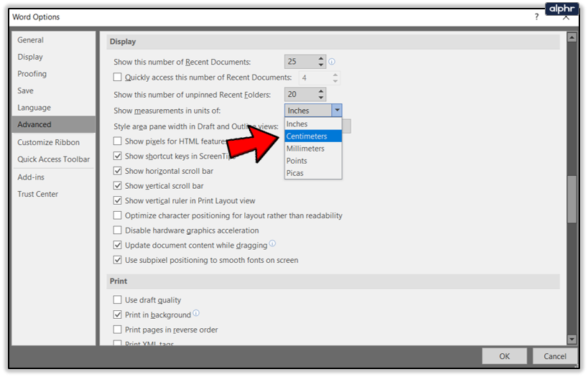Screen dimensions: 588x377
Task: Open the Add-ins category
Action: pos(53,177)
